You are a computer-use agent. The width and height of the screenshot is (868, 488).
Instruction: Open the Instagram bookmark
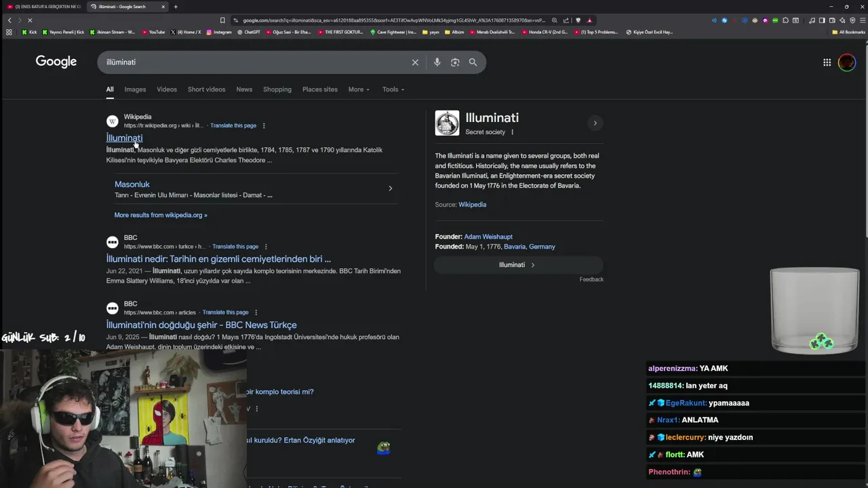(x=218, y=32)
